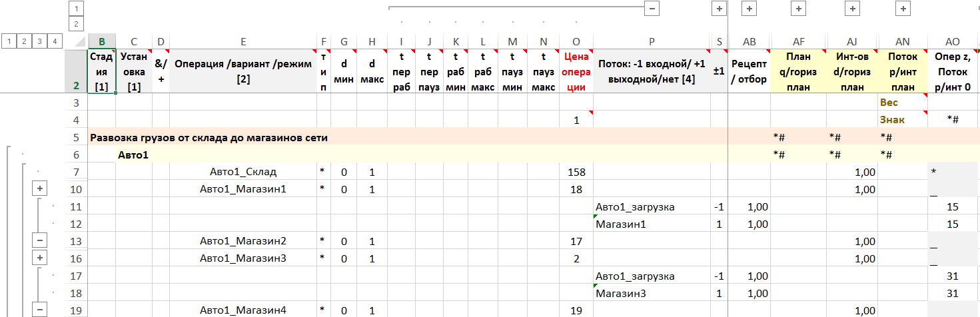Select the Магазин3 cell in column P
The width and height of the screenshot is (980, 317).
click(651, 293)
